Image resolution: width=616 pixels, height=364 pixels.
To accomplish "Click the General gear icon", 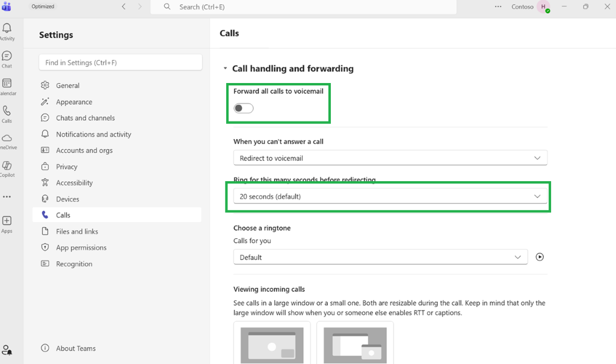I will point(45,85).
